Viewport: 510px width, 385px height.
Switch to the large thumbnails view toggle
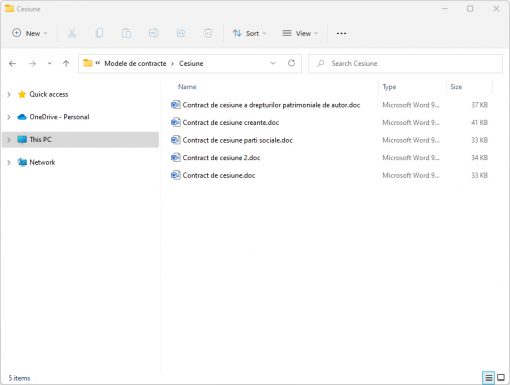pyautogui.click(x=501, y=378)
